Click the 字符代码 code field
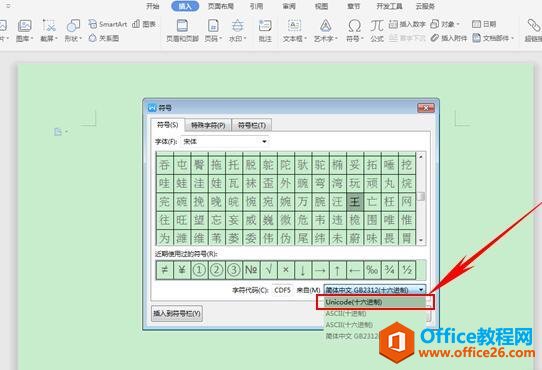 pyautogui.click(x=282, y=290)
